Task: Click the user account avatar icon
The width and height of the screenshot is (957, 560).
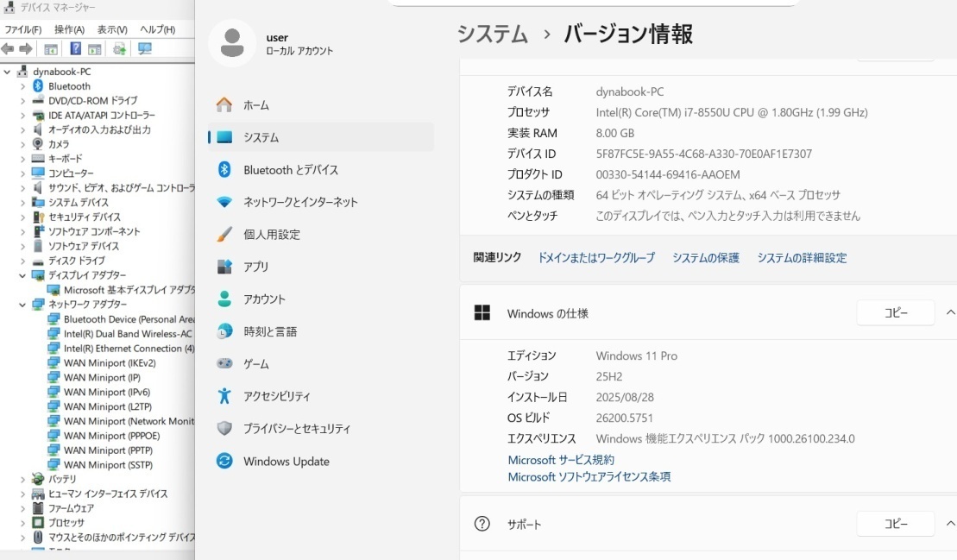Action: pos(232,43)
